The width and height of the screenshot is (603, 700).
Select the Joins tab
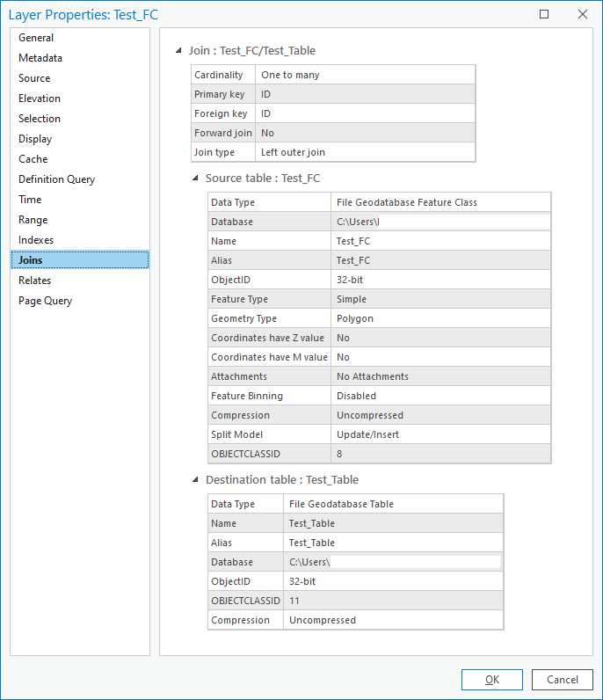tap(80, 260)
